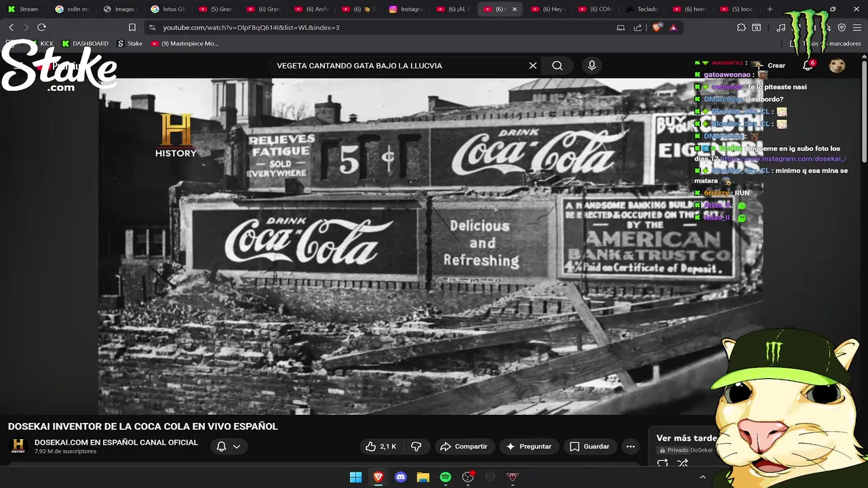This screenshot has height=488, width=868.
Task: Open the DASHBOARD bookmark
Action: click(85, 43)
